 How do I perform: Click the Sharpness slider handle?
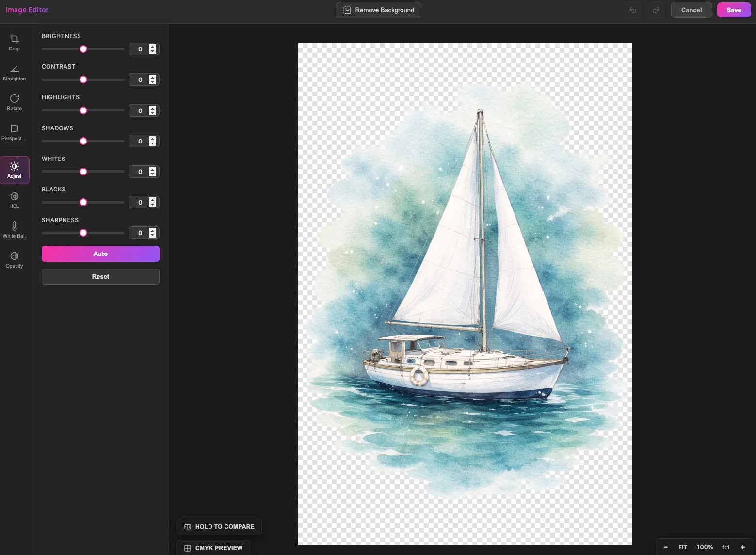click(x=83, y=233)
